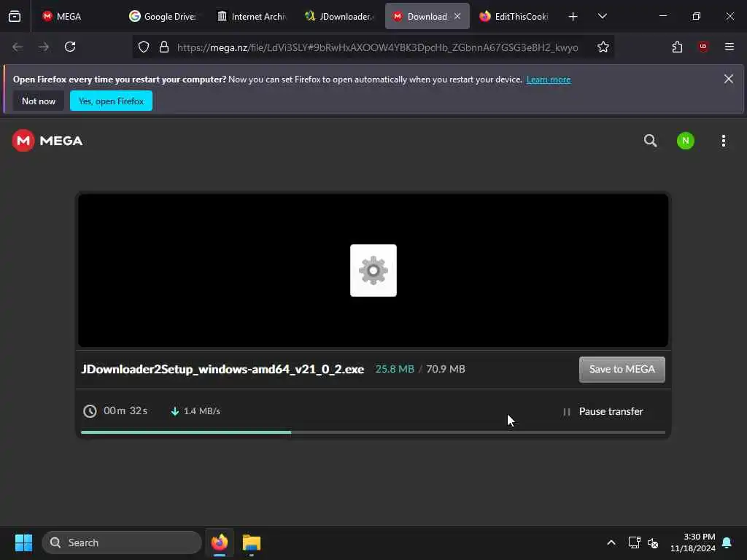Pause the transfer
Image resolution: width=747 pixels, height=560 pixels.
pyautogui.click(x=603, y=411)
